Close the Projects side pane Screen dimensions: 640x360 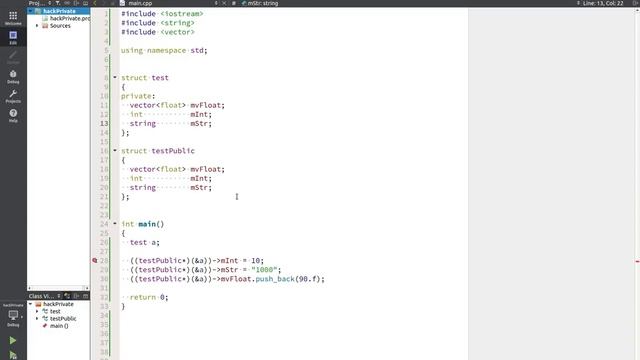tap(85, 3)
